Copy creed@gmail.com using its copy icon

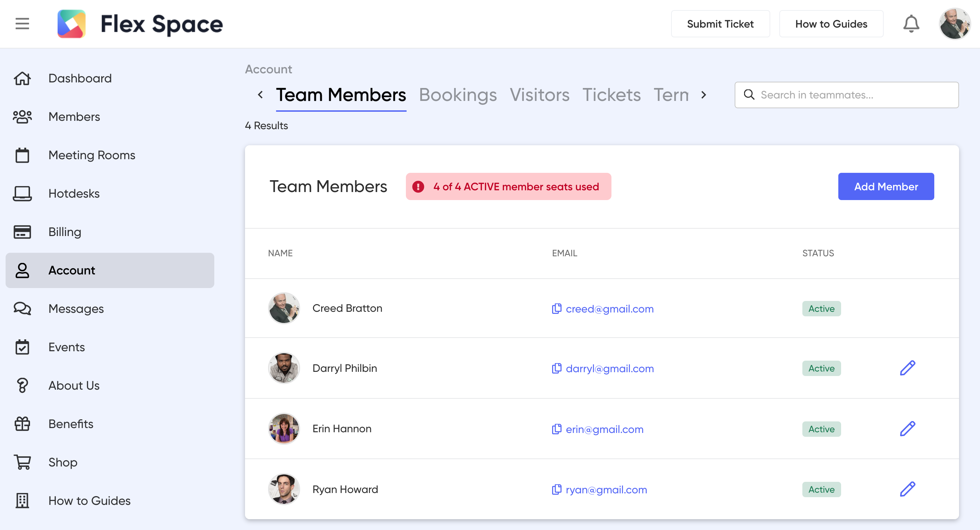(557, 309)
